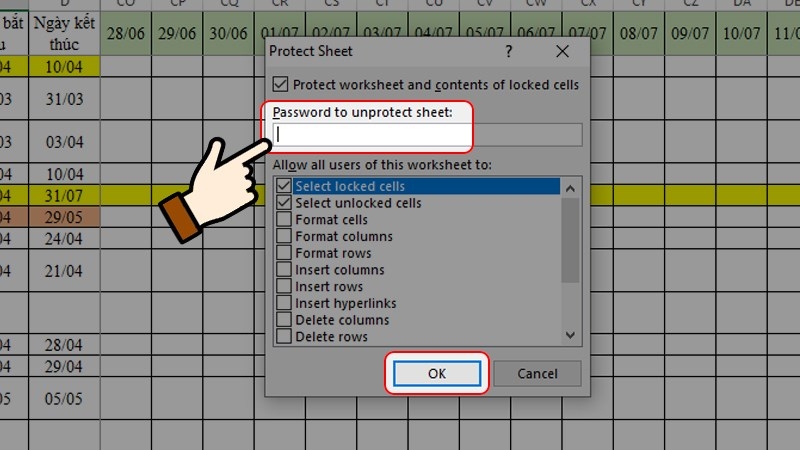Enable Format columns permission

[284, 236]
